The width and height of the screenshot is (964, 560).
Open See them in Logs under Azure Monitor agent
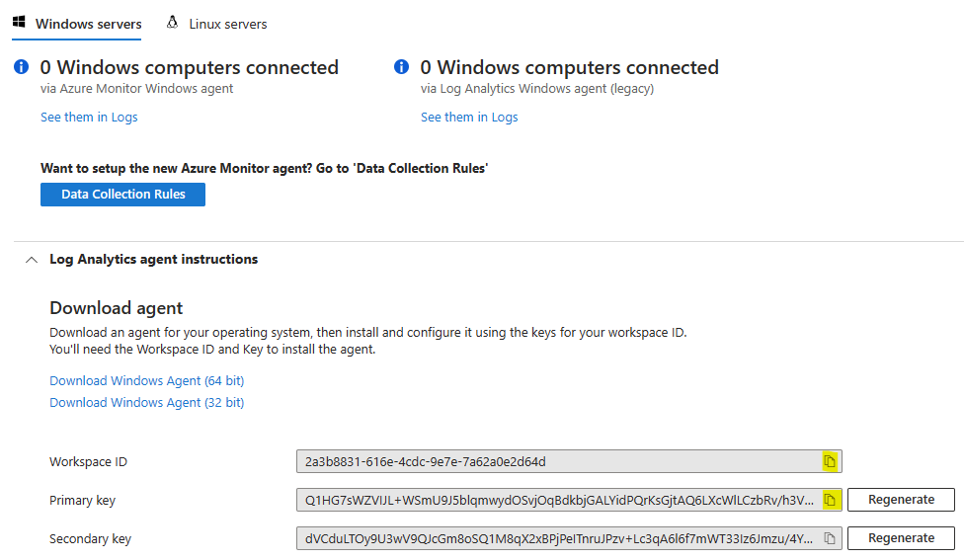tap(89, 117)
